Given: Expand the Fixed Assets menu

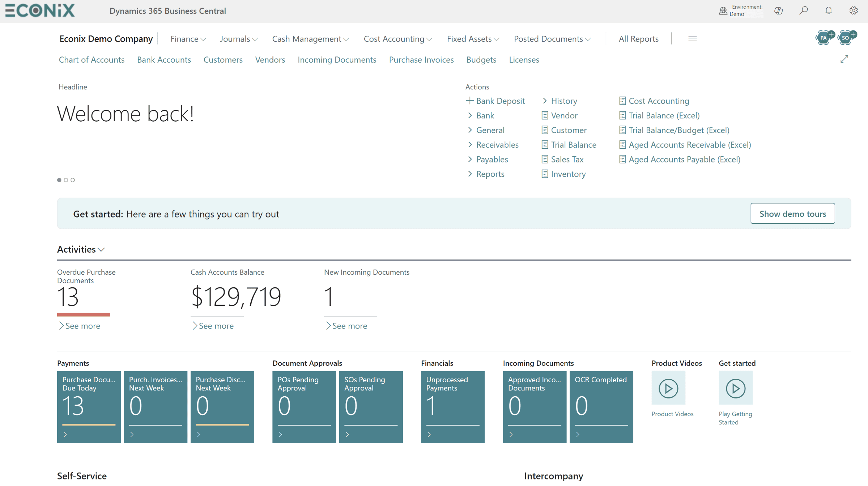Looking at the screenshot, I should 473,39.
